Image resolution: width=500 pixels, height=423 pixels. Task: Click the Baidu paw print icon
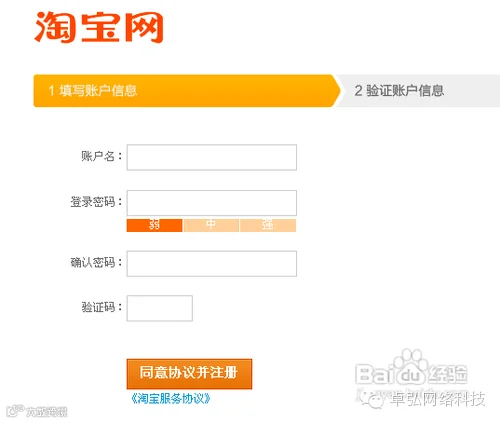(x=410, y=365)
